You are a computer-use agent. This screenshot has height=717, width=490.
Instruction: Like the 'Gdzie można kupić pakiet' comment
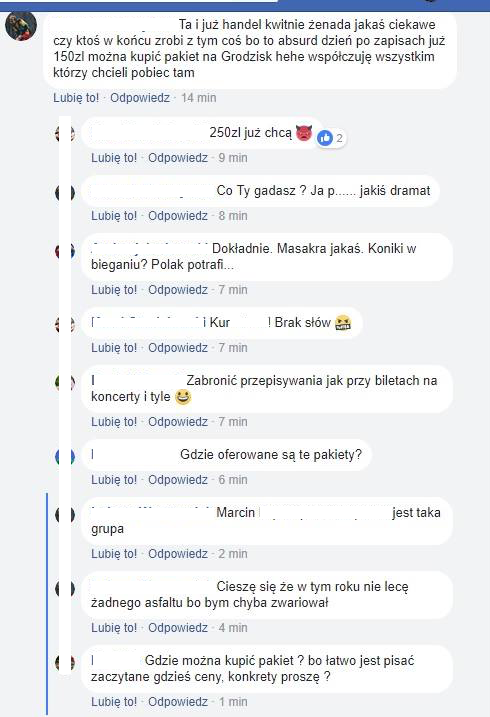(x=114, y=702)
